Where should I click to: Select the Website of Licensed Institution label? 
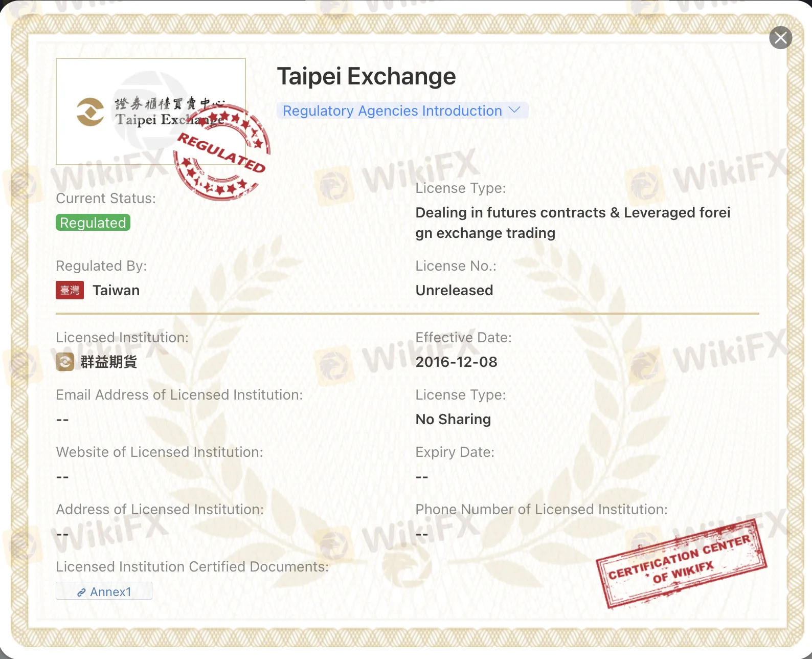pyautogui.click(x=160, y=452)
